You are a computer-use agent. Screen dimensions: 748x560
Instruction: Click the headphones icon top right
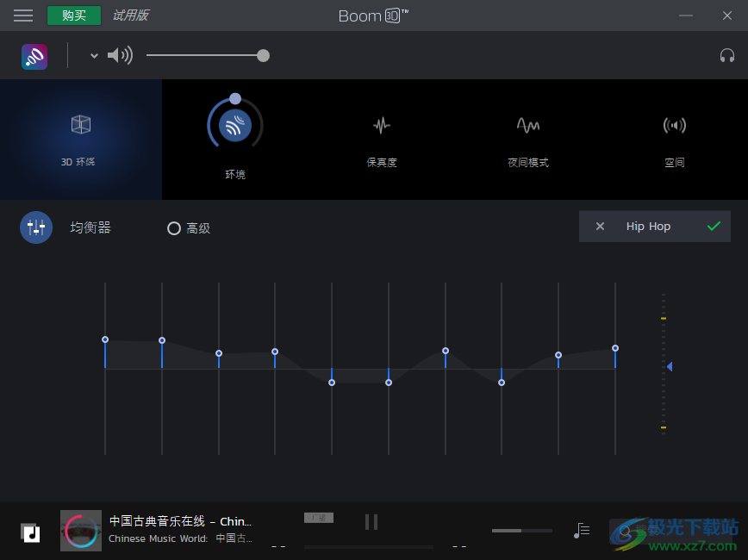click(x=727, y=55)
